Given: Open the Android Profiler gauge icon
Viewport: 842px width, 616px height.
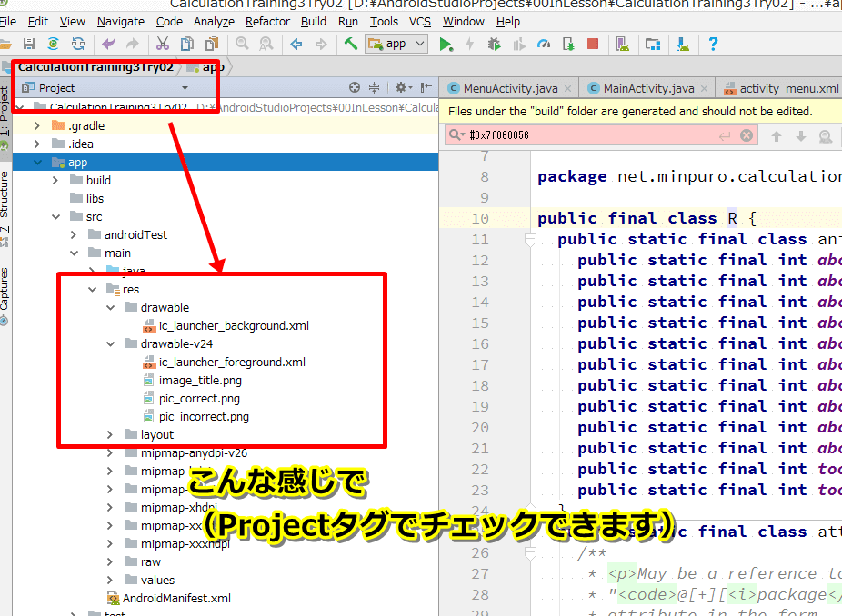Looking at the screenshot, I should pos(544,44).
